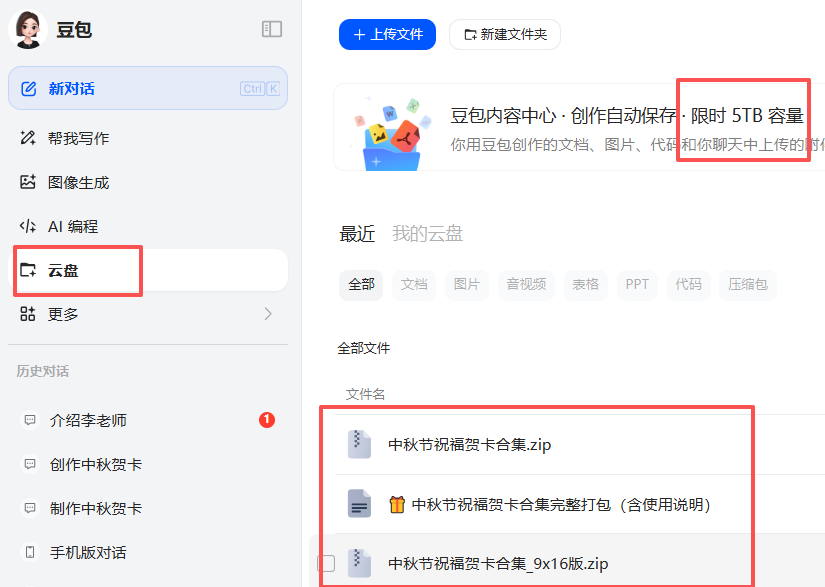Viewport: 825px width, 587px height.
Task: Filter files by 图片 type
Action: pos(466,284)
